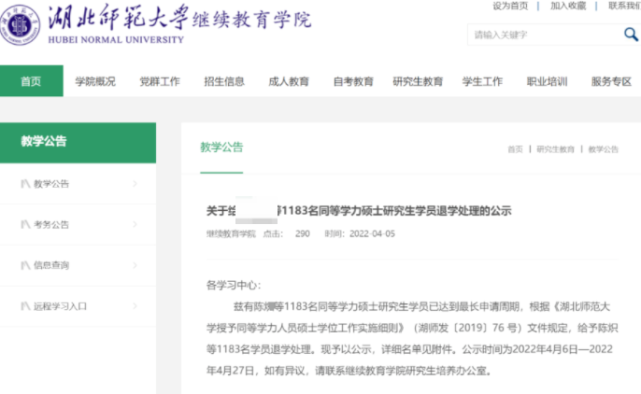Image resolution: width=641 pixels, height=394 pixels.
Task: Expand the 信息查询 sidebar row chevron
Action: coord(135,265)
